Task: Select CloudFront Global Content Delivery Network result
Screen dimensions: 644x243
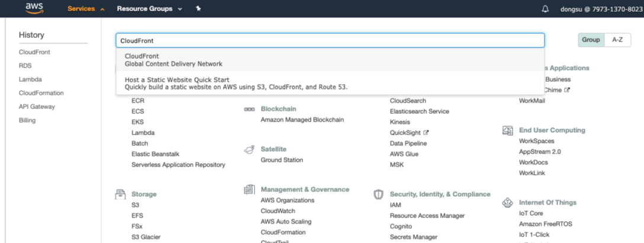Action: click(x=330, y=60)
